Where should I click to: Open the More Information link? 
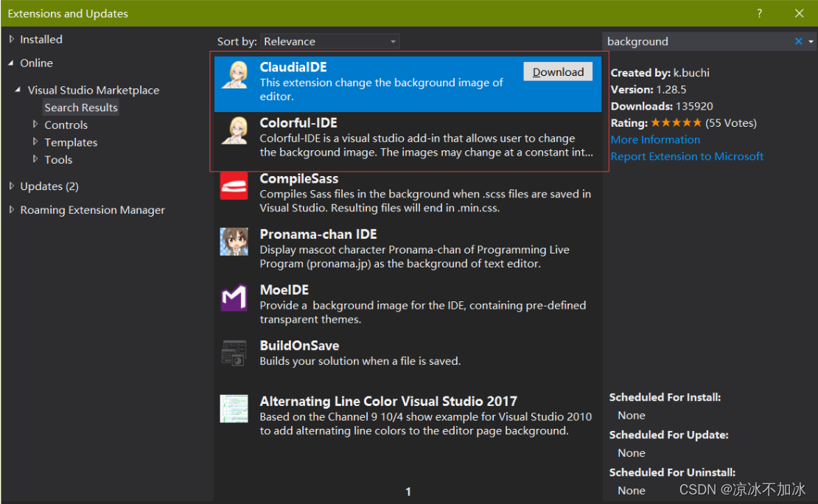point(655,139)
